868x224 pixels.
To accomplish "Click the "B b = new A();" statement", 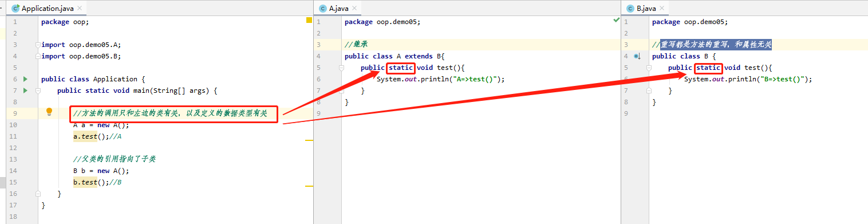I will 101,171.
